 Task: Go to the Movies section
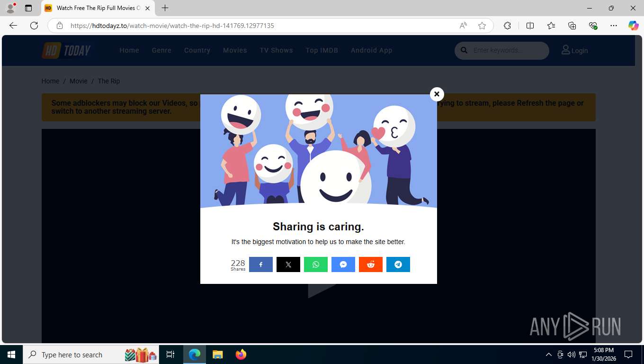235,50
